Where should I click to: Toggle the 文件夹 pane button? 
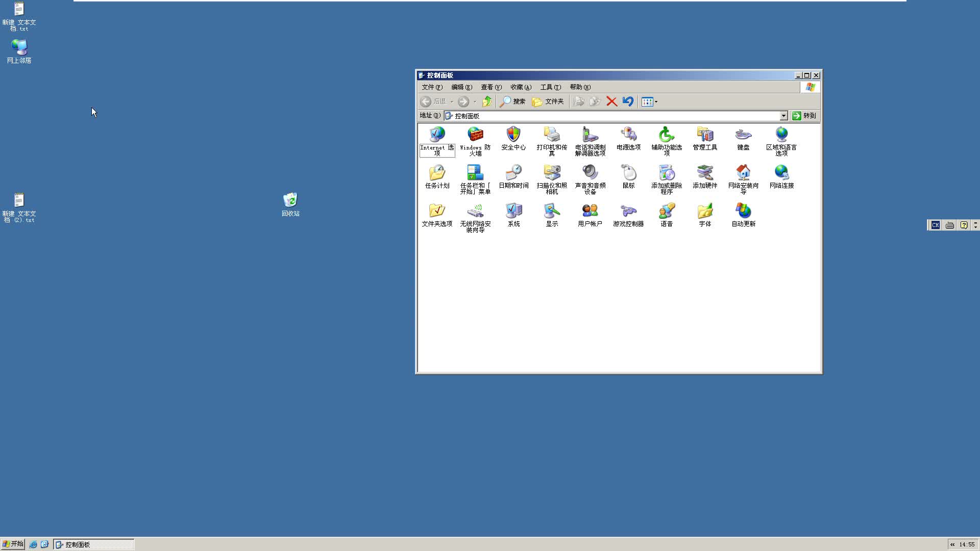[548, 102]
